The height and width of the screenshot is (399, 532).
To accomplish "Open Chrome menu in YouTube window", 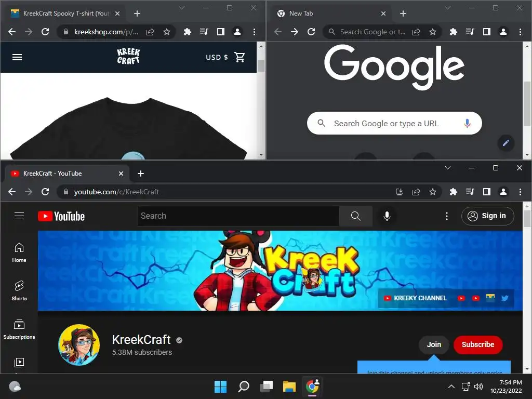I will 520,192.
